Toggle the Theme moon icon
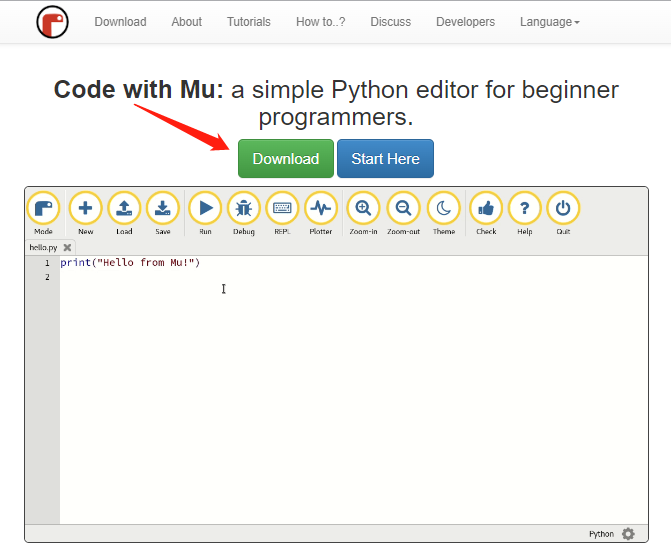This screenshot has width=671, height=556. point(444,209)
